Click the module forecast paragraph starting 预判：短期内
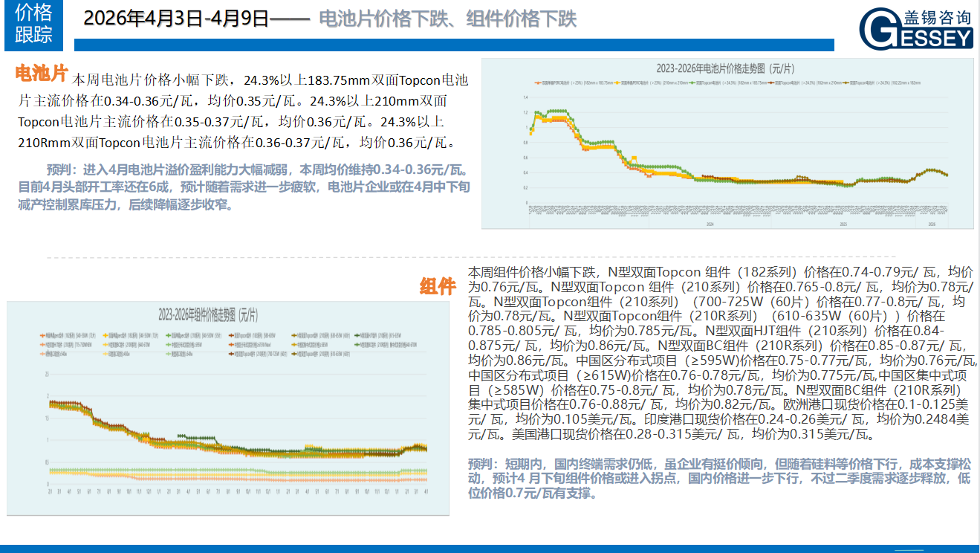This screenshot has height=553, width=980. (x=719, y=478)
